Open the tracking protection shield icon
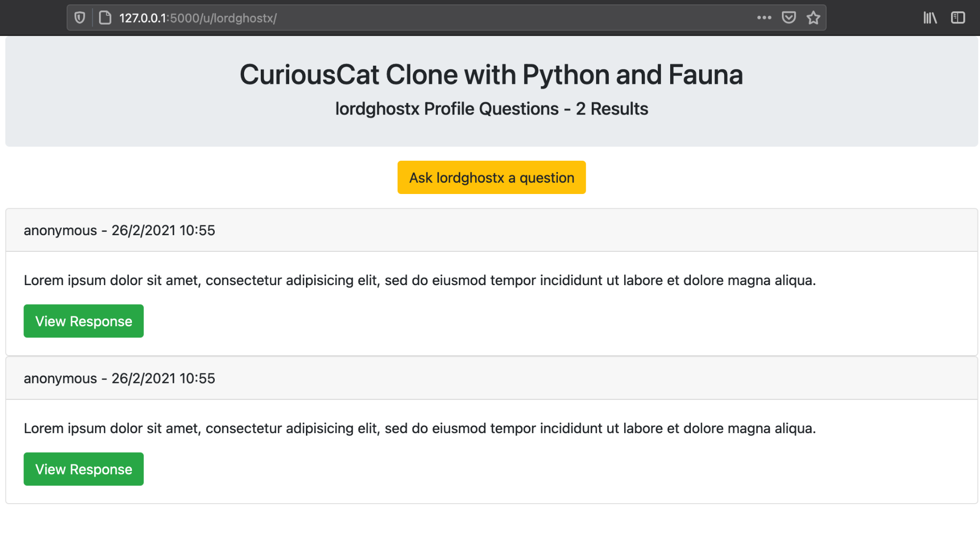 [x=79, y=17]
